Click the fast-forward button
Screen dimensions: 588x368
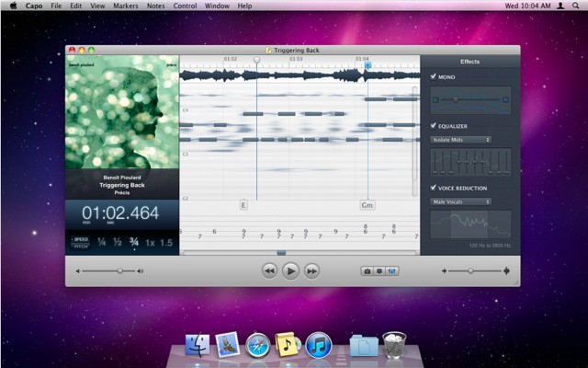click(312, 270)
